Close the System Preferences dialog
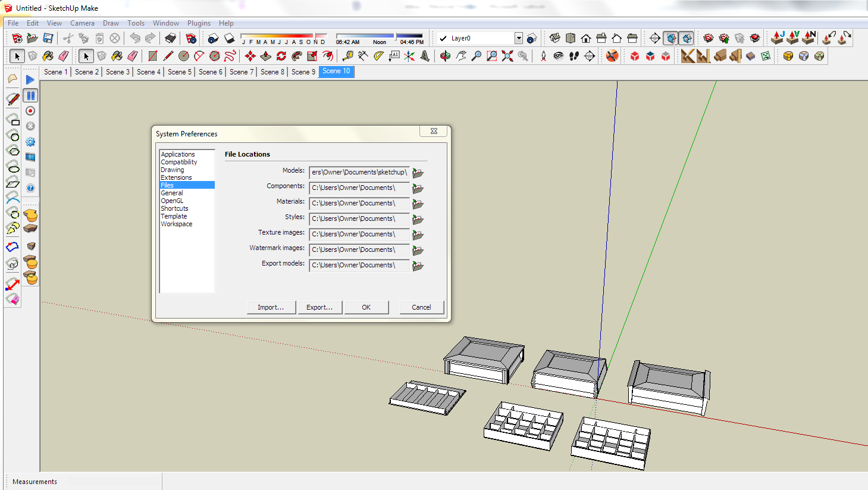868x490 pixels. click(434, 131)
